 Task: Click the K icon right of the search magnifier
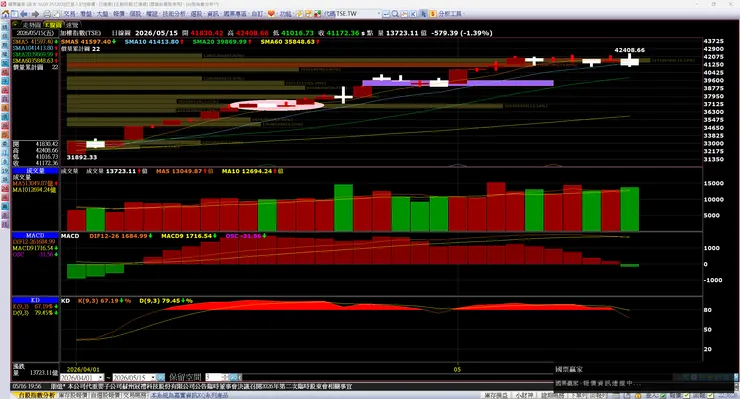coord(413,14)
